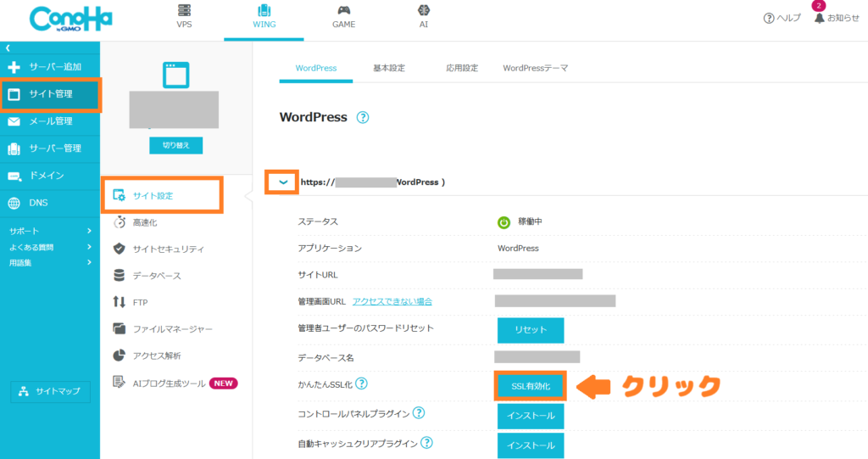Viewport: 868px width, 459px height.
Task: Click the NEW badge on AIブログ生成ツール
Action: (x=224, y=383)
